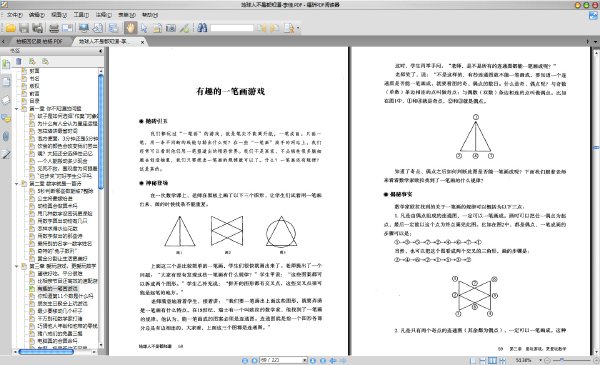This screenshot has width=600, height=365.
Task: Click inside the toolbar search text field
Action: pos(232,28)
